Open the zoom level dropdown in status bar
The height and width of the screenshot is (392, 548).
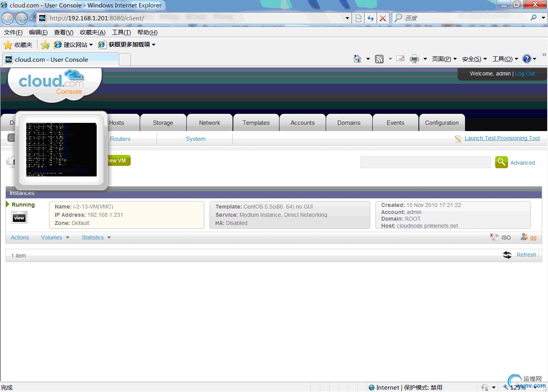(x=535, y=388)
